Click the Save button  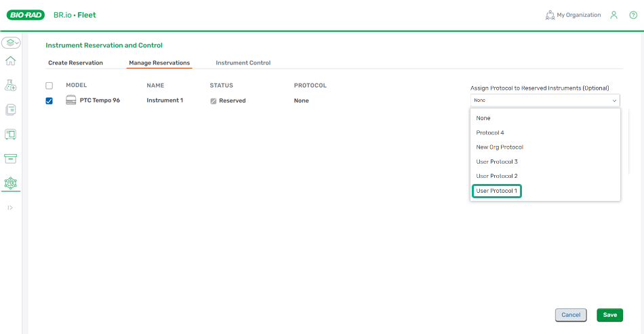(609, 315)
